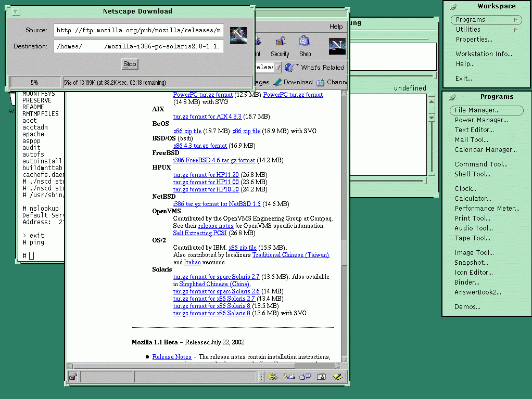Image resolution: width=532 pixels, height=399 pixels.
Task: Open the Release Notes link for Mozilla 1.1 Beta
Action: 172,357
